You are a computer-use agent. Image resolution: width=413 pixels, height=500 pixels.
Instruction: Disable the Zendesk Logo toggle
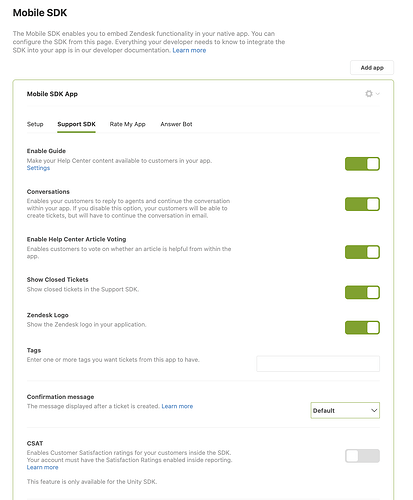pyautogui.click(x=362, y=327)
